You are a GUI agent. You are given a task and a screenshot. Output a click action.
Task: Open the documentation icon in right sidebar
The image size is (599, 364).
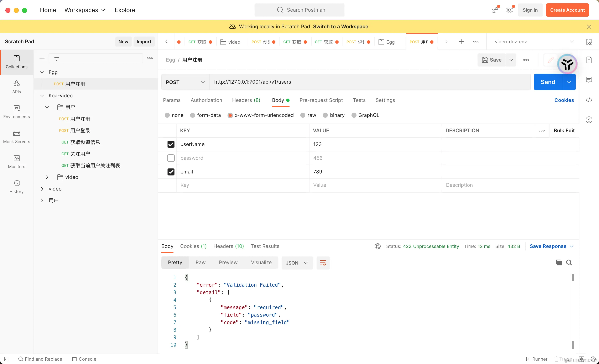click(589, 60)
